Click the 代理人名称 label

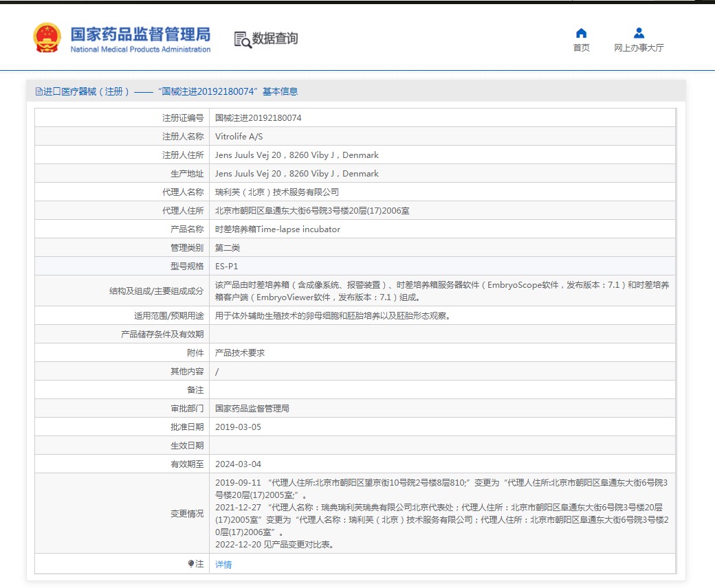click(183, 192)
